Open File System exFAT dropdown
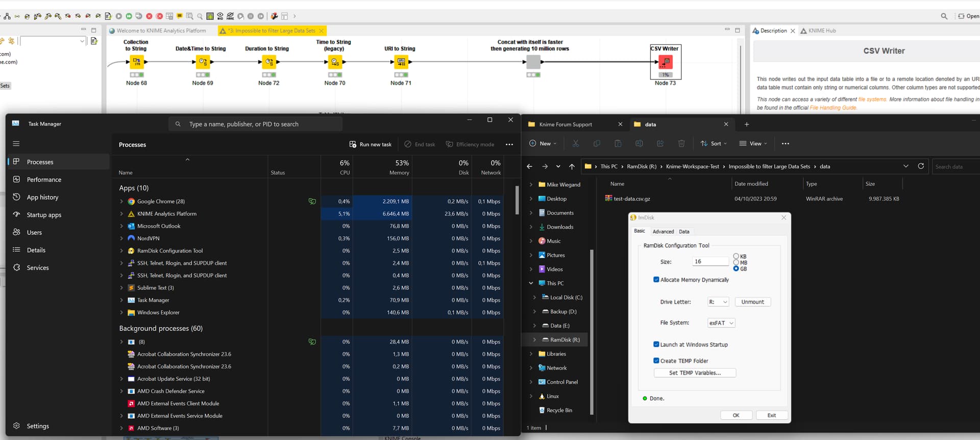The height and width of the screenshot is (440, 980). (721, 323)
